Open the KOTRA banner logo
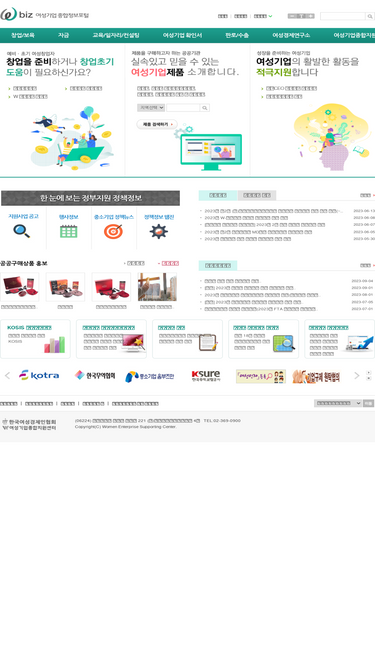The height and width of the screenshot is (667, 375). click(39, 375)
